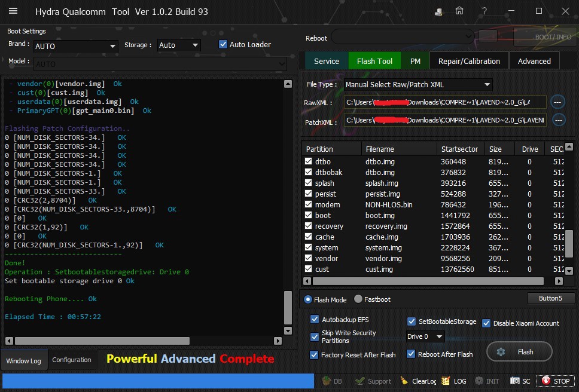The width and height of the screenshot is (579, 392).
Task: Click Button5
Action: pyautogui.click(x=550, y=298)
